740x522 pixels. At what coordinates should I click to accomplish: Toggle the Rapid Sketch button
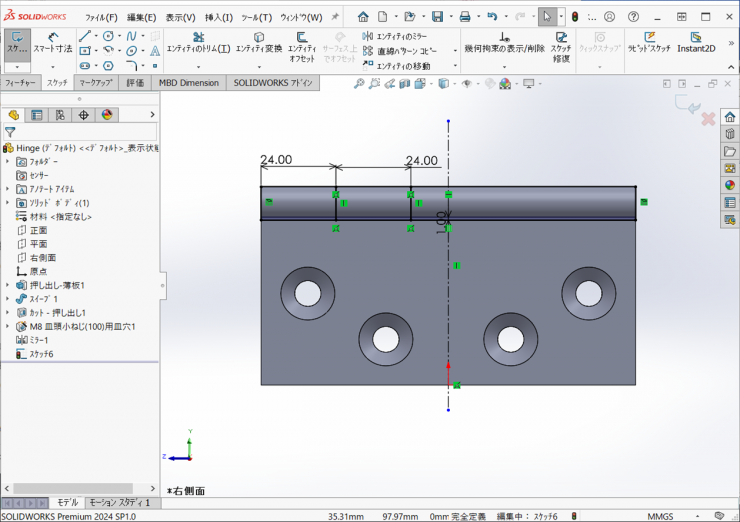click(x=648, y=42)
